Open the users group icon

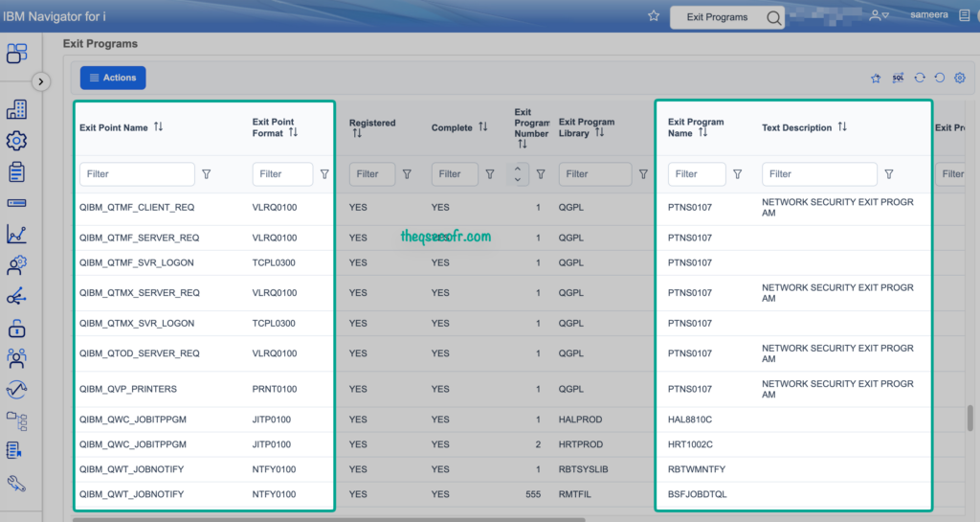17,358
